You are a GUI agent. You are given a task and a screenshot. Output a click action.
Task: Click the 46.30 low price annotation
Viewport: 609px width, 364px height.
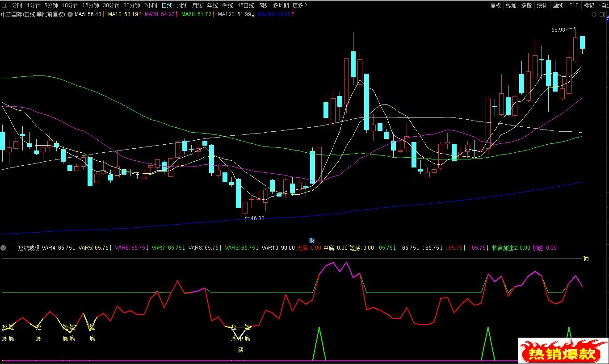coord(257,218)
